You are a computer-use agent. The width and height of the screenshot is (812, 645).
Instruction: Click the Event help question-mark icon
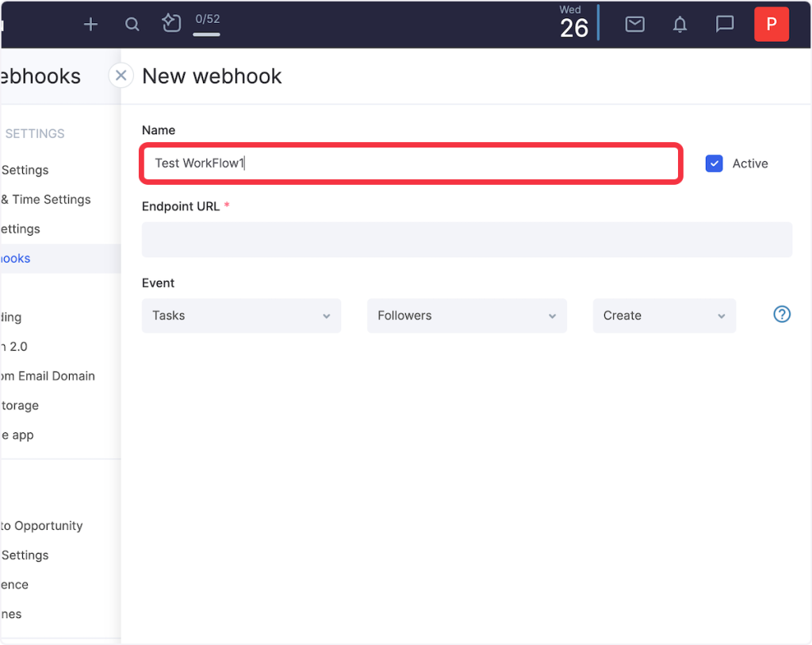point(782,315)
